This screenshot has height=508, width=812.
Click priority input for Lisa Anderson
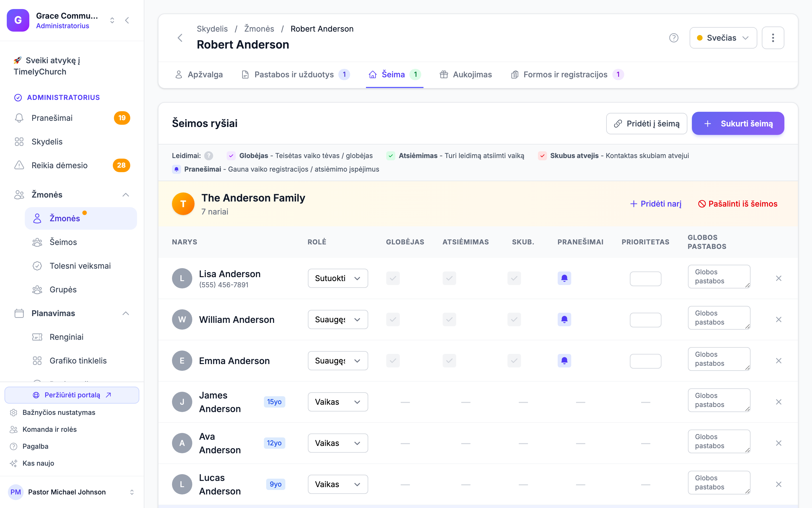pyautogui.click(x=645, y=279)
